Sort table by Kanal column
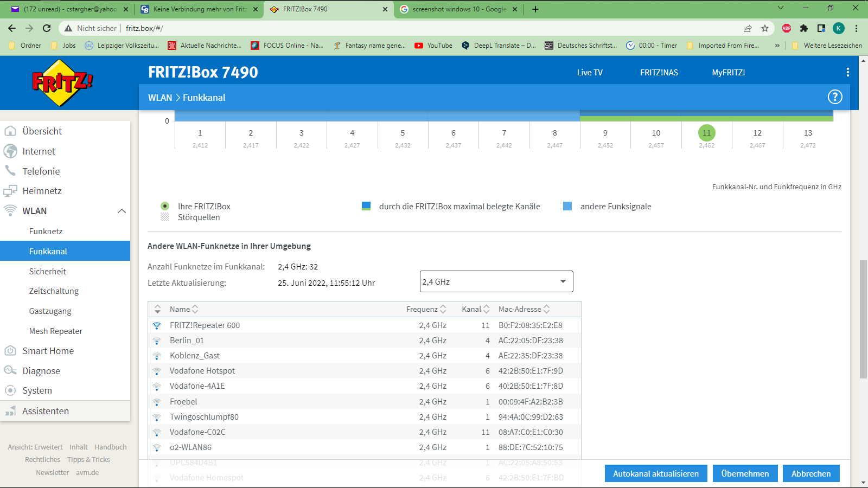 click(476, 309)
